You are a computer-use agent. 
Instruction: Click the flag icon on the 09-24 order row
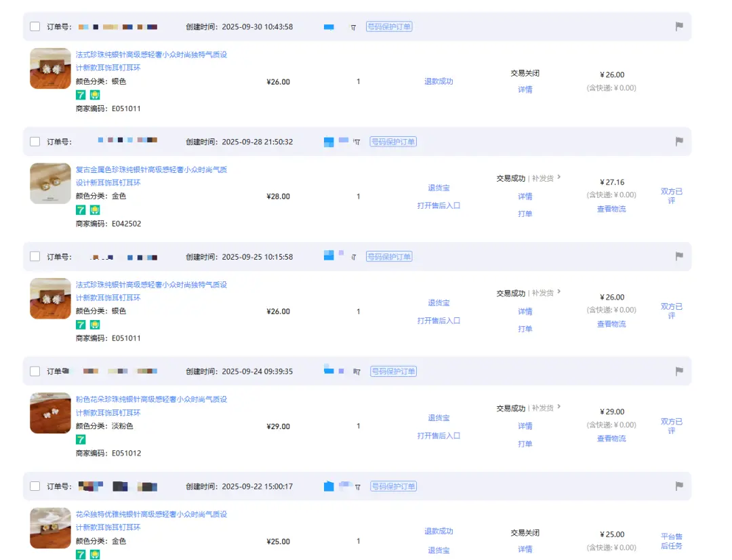678,371
